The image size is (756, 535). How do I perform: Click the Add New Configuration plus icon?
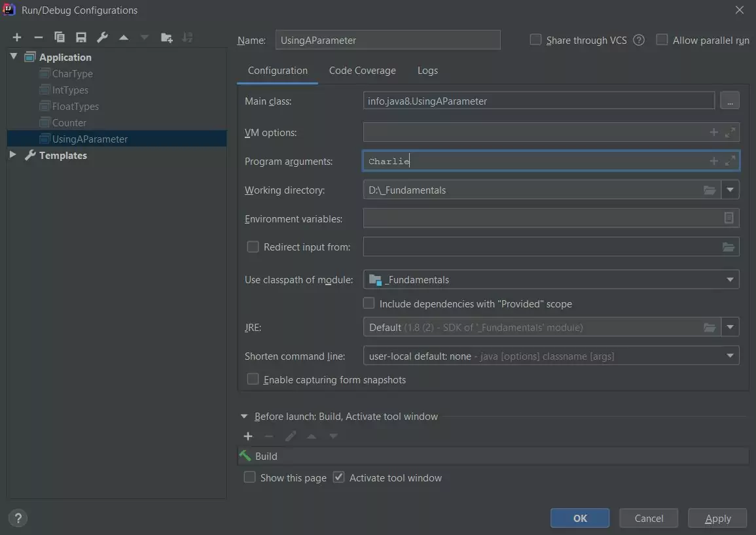[17, 37]
